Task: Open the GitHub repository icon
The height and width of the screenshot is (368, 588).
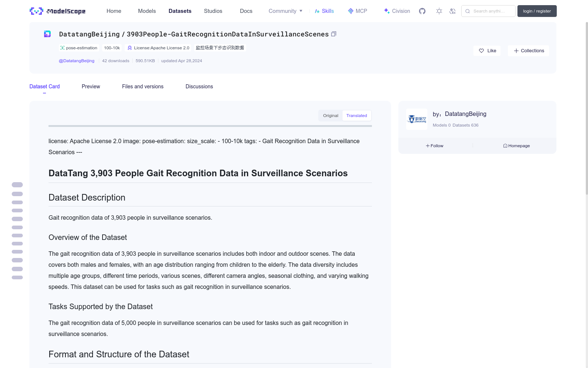Action: coord(422,11)
